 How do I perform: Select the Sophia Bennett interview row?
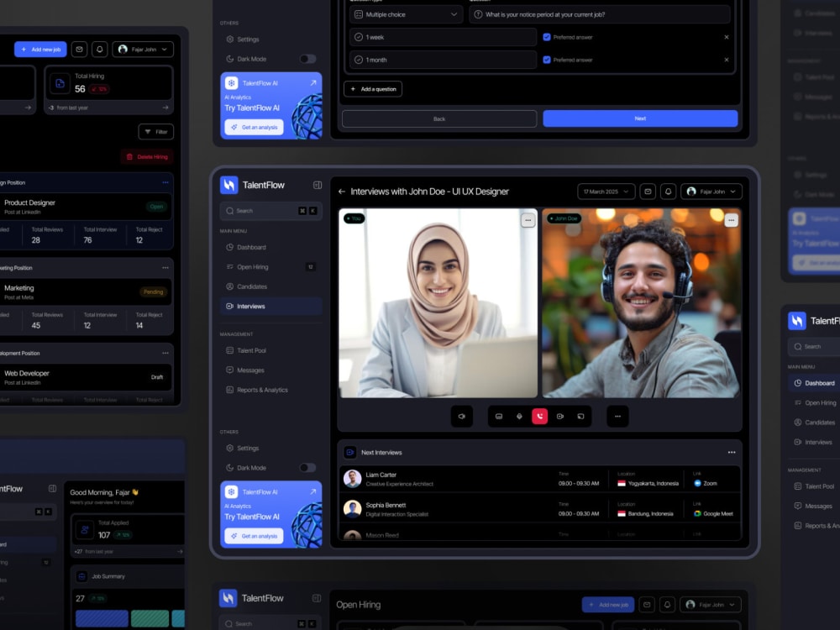pos(540,510)
